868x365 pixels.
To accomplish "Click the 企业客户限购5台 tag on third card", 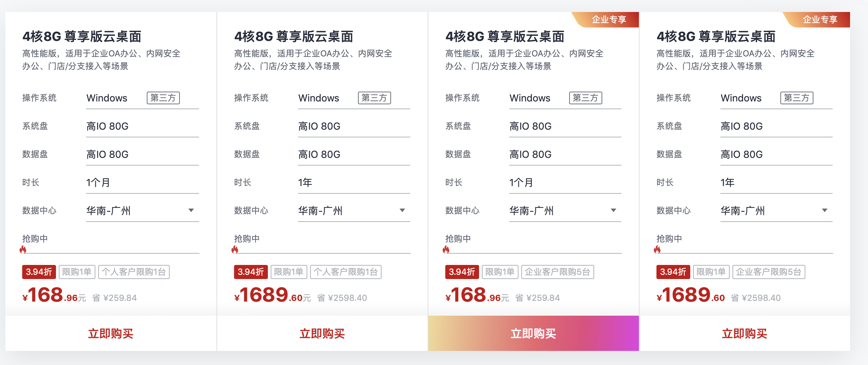I will click(x=558, y=272).
